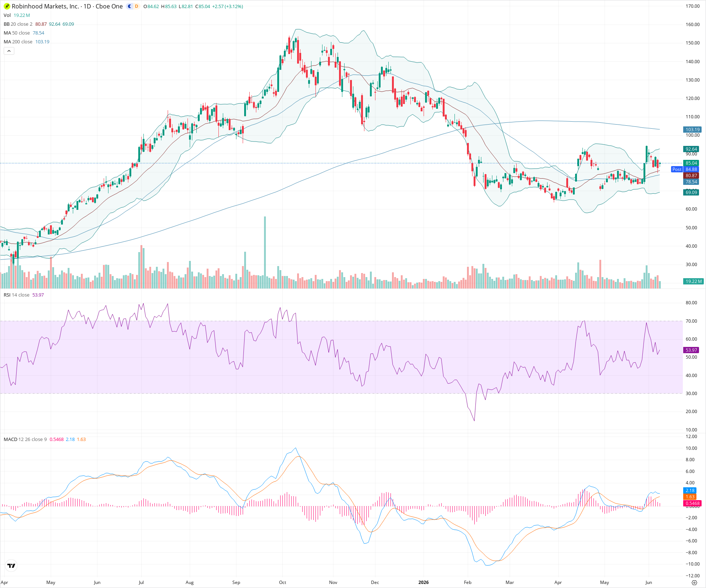
Task: Click the +2.57 (+3.12%) change value
Action: click(x=228, y=6)
